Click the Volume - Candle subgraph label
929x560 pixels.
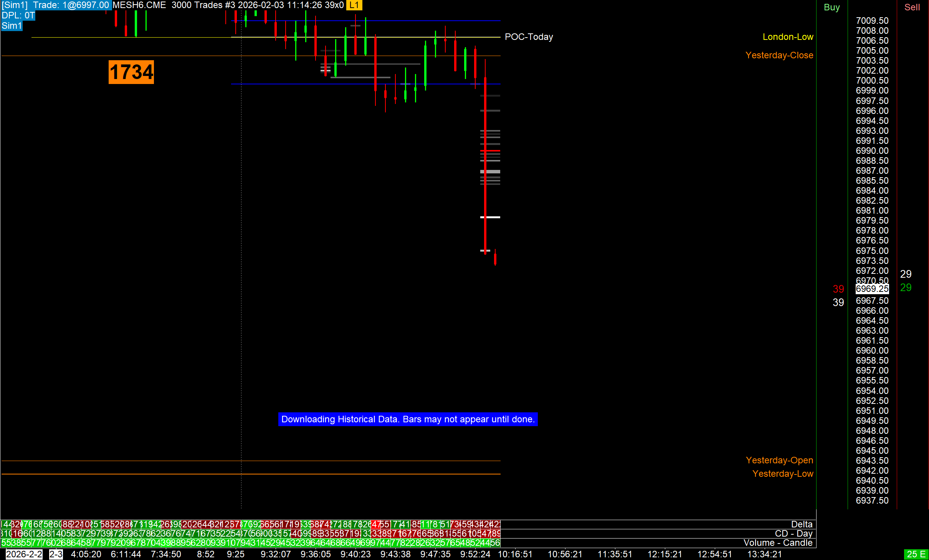(x=778, y=543)
